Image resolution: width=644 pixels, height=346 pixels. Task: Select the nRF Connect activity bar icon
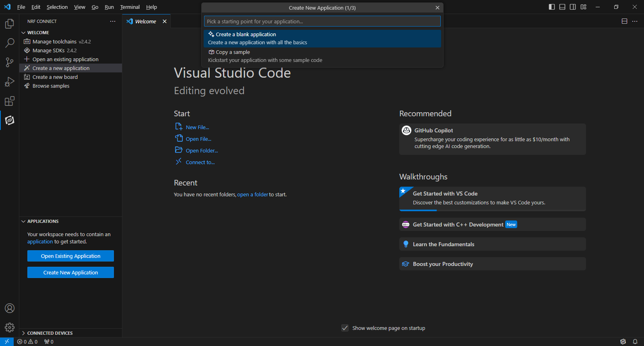[x=9, y=120]
